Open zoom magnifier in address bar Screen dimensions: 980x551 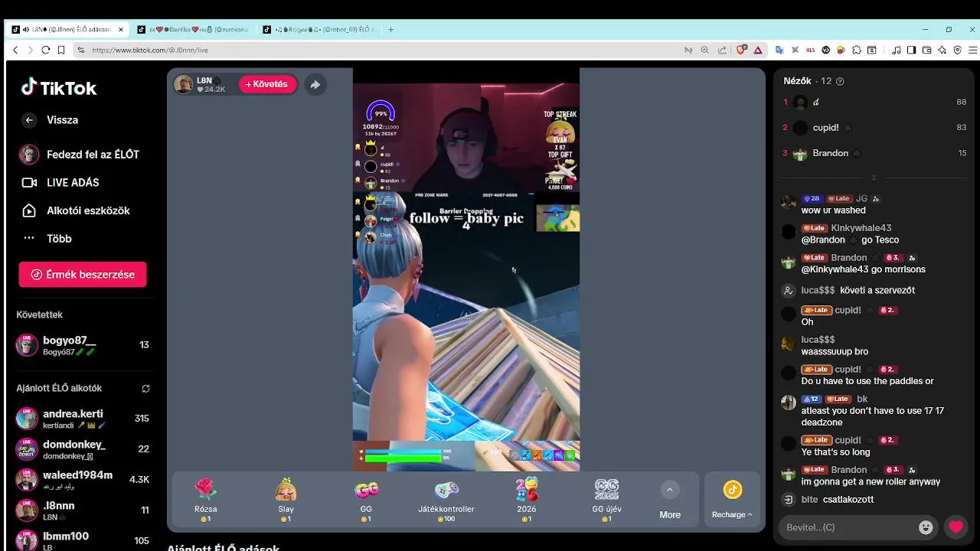click(x=705, y=50)
